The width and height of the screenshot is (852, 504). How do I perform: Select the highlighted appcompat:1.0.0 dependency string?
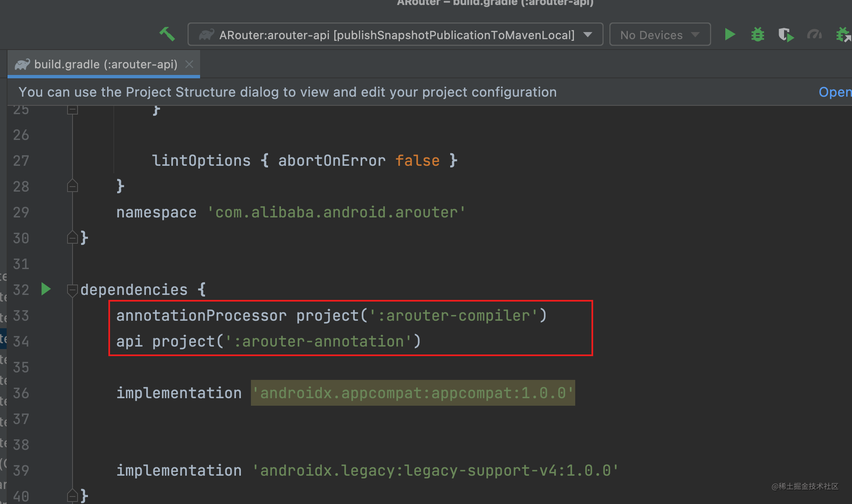[413, 392]
